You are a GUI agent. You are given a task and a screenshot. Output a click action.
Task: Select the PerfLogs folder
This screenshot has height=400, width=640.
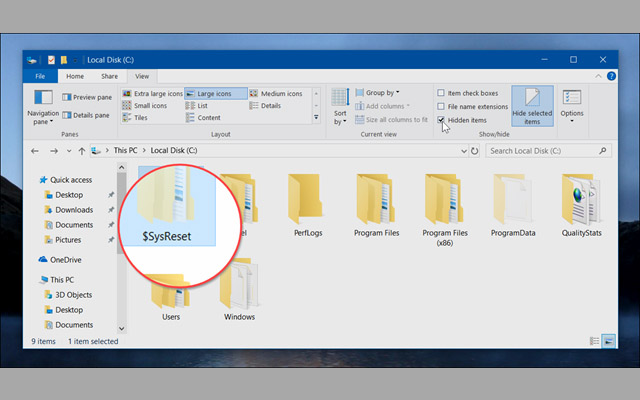(306, 203)
